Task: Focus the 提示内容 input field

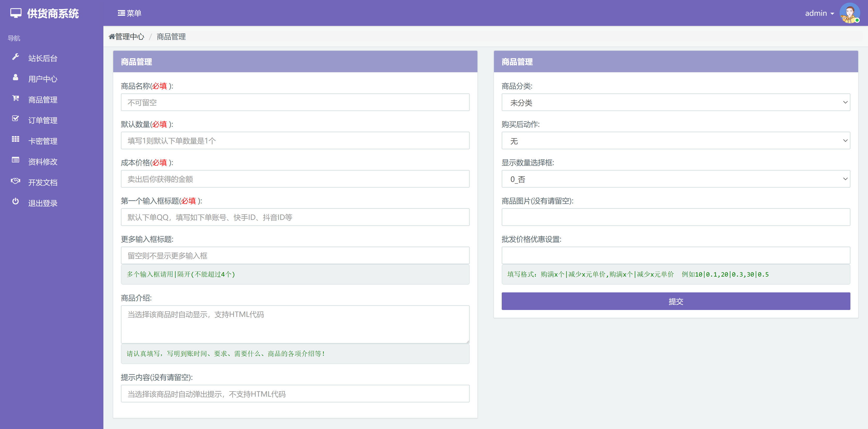Action: pos(295,394)
